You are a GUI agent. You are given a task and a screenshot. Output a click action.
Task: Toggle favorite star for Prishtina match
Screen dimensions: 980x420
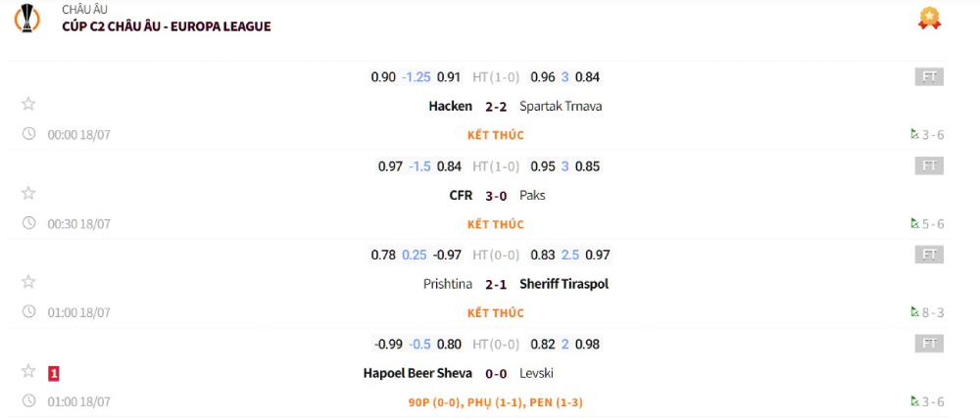pos(28,283)
